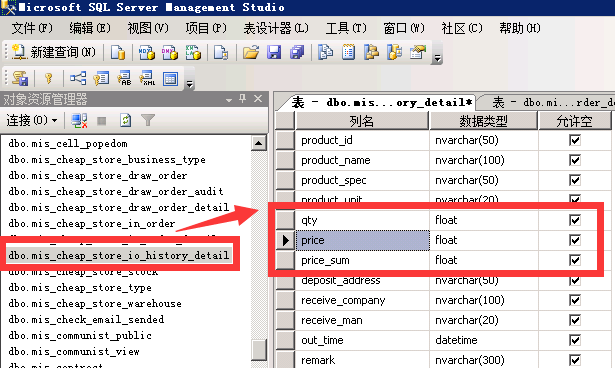Uncheck allow-null for product_id column
Viewport: 615px width, 368px height.
pyautogui.click(x=575, y=140)
